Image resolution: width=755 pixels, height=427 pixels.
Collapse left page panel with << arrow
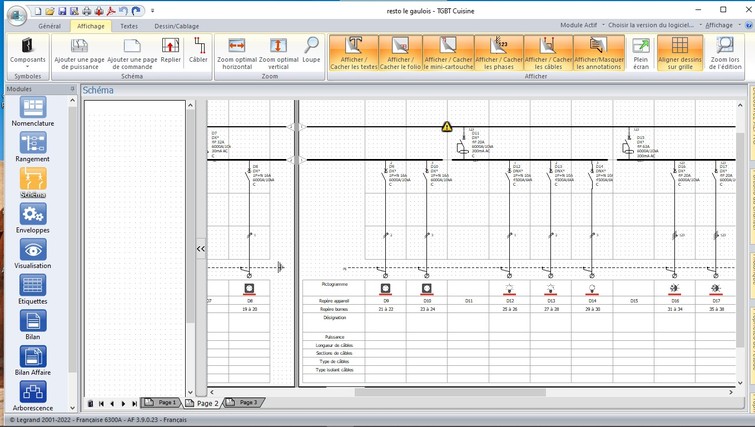pos(200,248)
